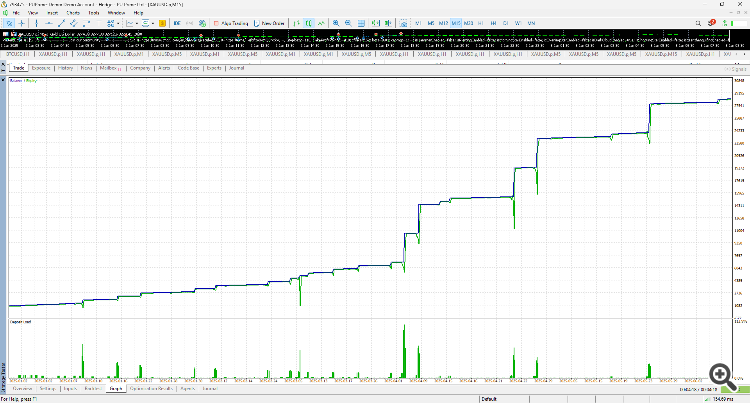This screenshot has width=750, height=403.
Task: Switch to the Experts tab
Action: point(214,68)
